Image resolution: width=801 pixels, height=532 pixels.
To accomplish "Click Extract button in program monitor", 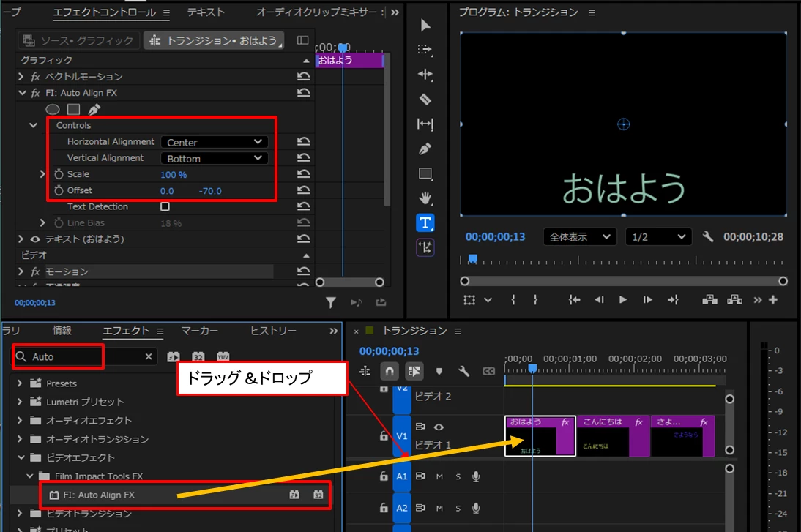I will pyautogui.click(x=734, y=300).
